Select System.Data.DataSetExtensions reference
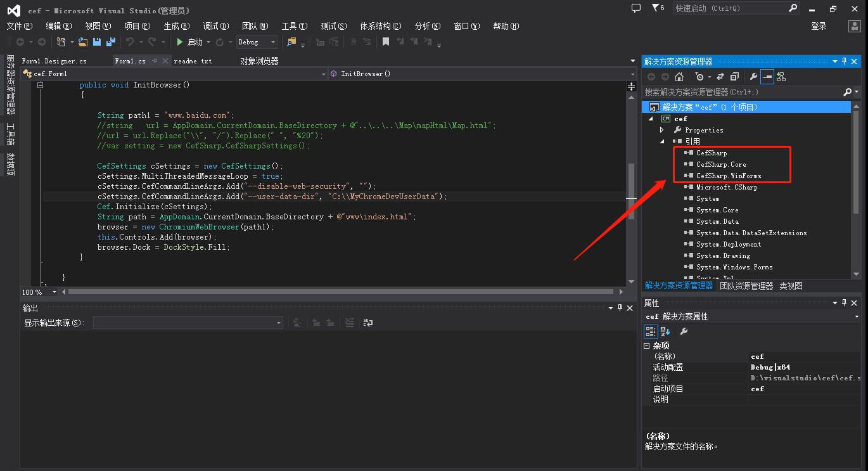Image resolution: width=868 pixels, height=471 pixels. [x=751, y=233]
